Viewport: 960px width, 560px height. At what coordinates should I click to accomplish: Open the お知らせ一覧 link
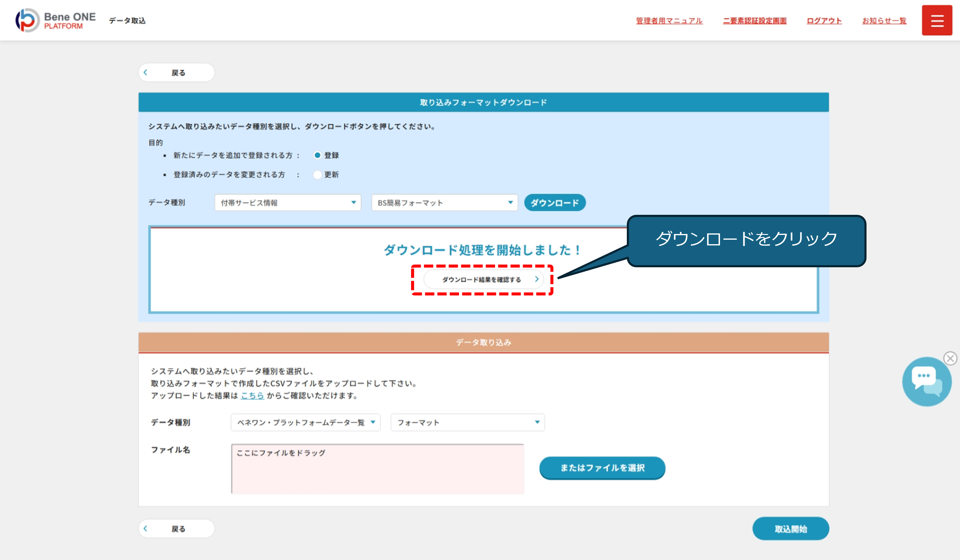(x=884, y=21)
